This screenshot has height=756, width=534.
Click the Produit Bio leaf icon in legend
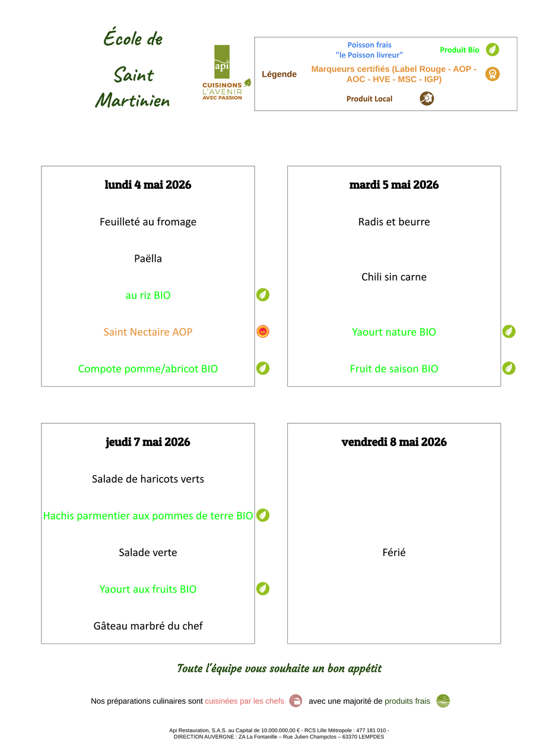(492, 50)
